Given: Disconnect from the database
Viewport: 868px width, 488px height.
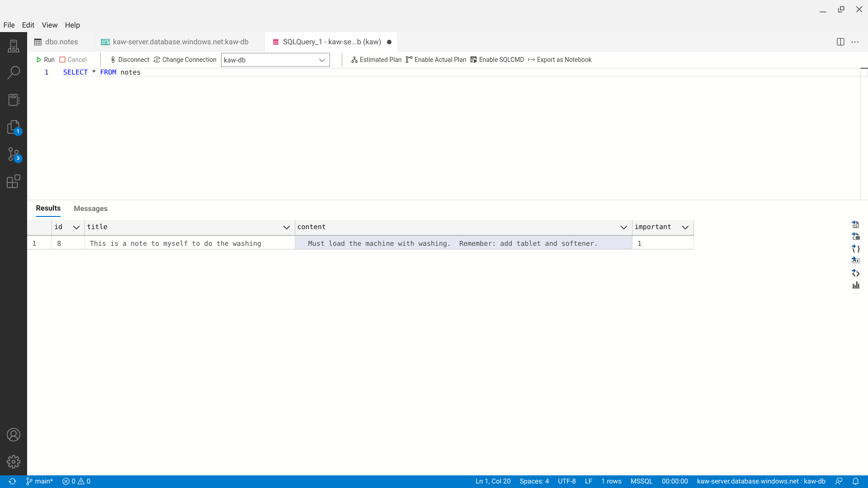Looking at the screenshot, I should pyautogui.click(x=129, y=59).
